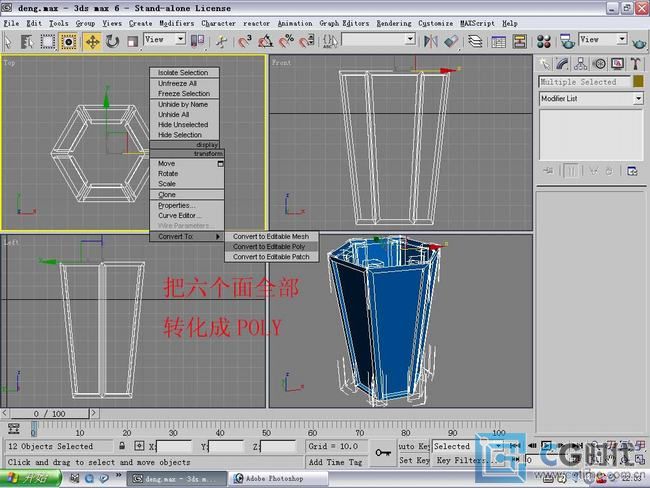This screenshot has width=650, height=488.
Task: Switch to the Display panel tab
Action: point(618,64)
